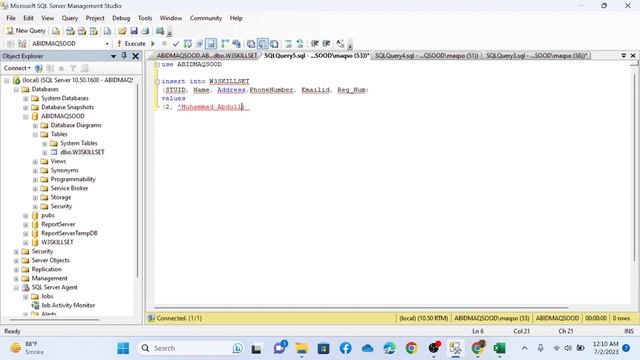
Task: Expand the dbo.W3SKILLSET table node
Action: 45,152
